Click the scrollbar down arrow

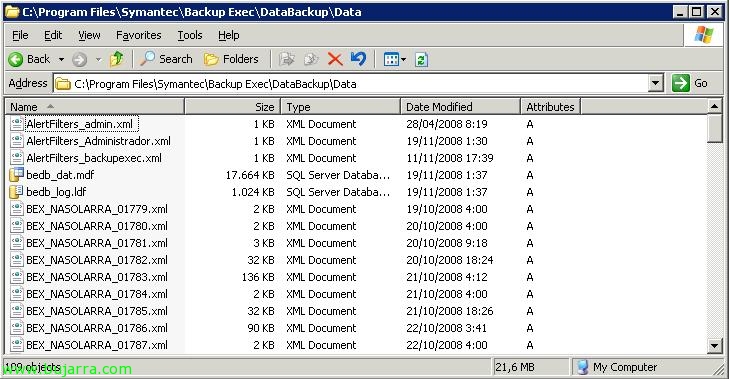[715, 346]
